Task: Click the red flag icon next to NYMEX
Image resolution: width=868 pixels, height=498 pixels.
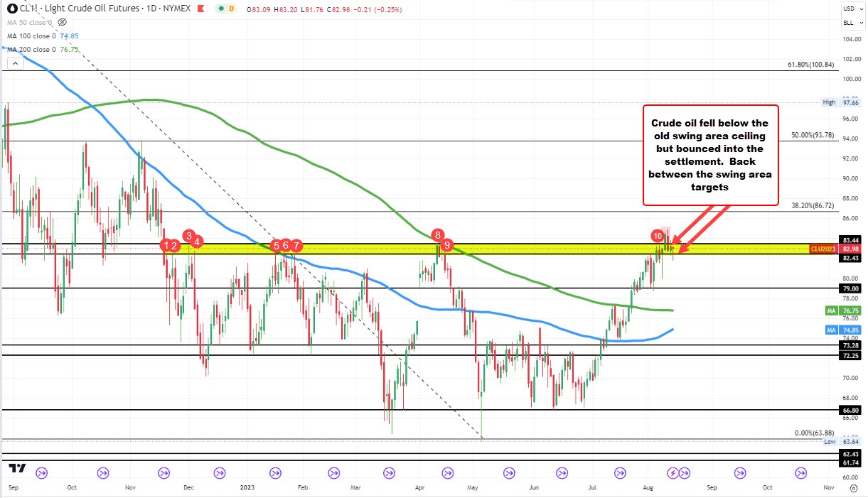Action: click(201, 9)
